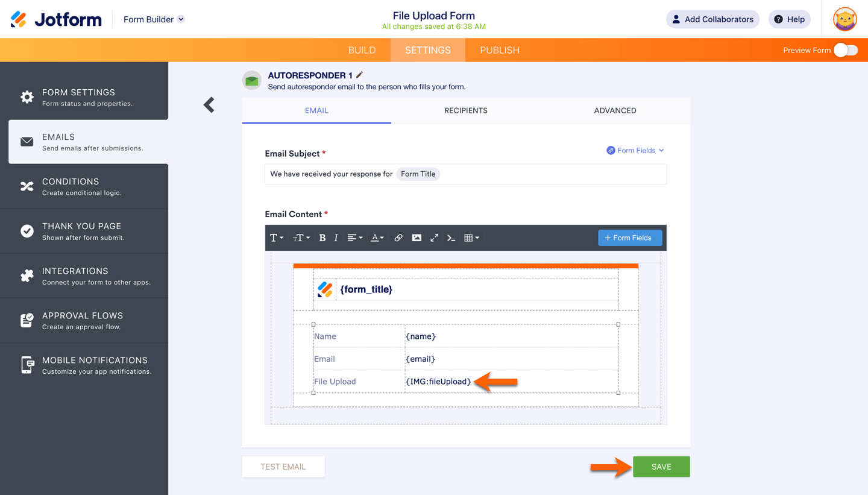Click the gear icon for Form Settings

pyautogui.click(x=27, y=97)
